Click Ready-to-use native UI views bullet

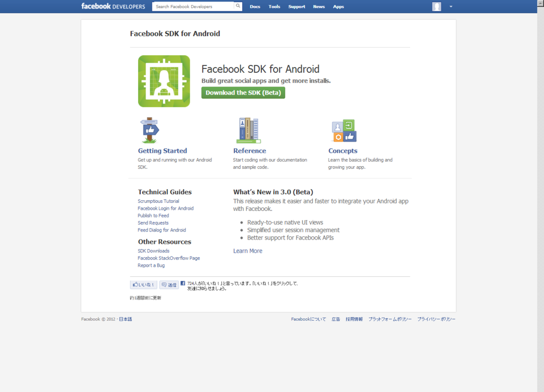point(285,223)
